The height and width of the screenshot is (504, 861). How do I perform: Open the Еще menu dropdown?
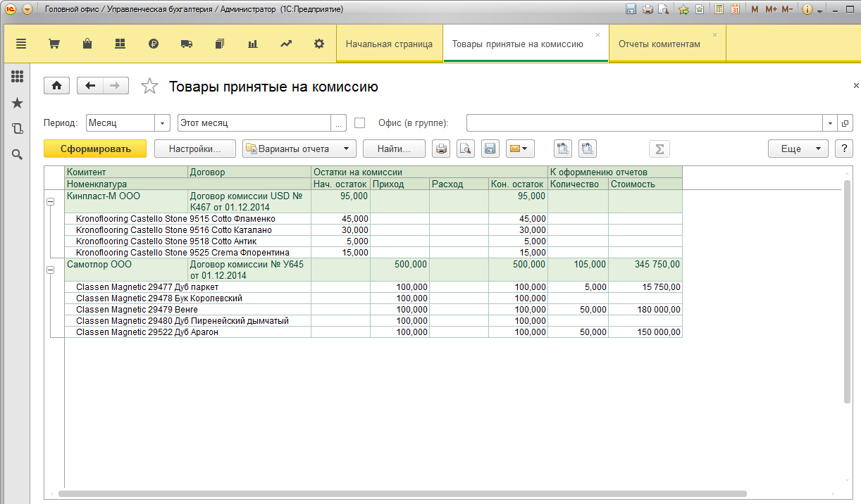coord(798,149)
